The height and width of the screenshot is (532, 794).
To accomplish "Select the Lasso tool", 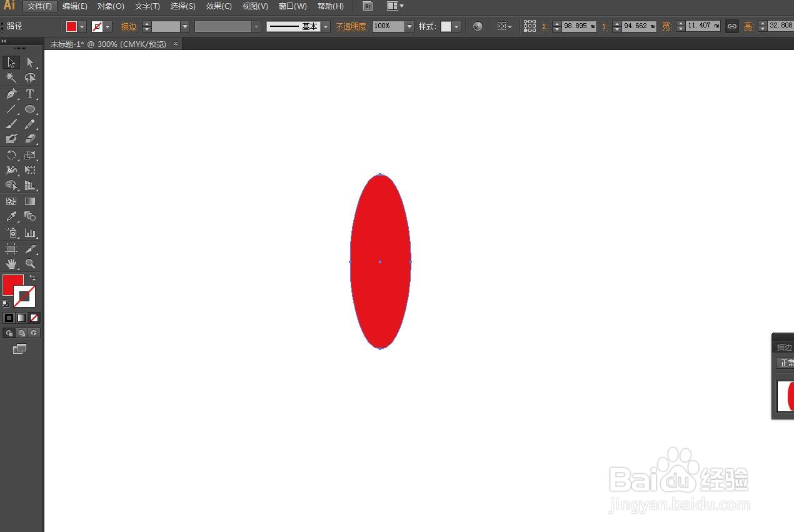I will 30,78.
